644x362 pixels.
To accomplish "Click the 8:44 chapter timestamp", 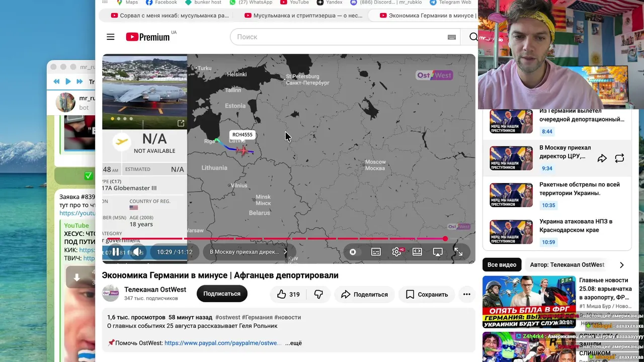I will pos(547,132).
